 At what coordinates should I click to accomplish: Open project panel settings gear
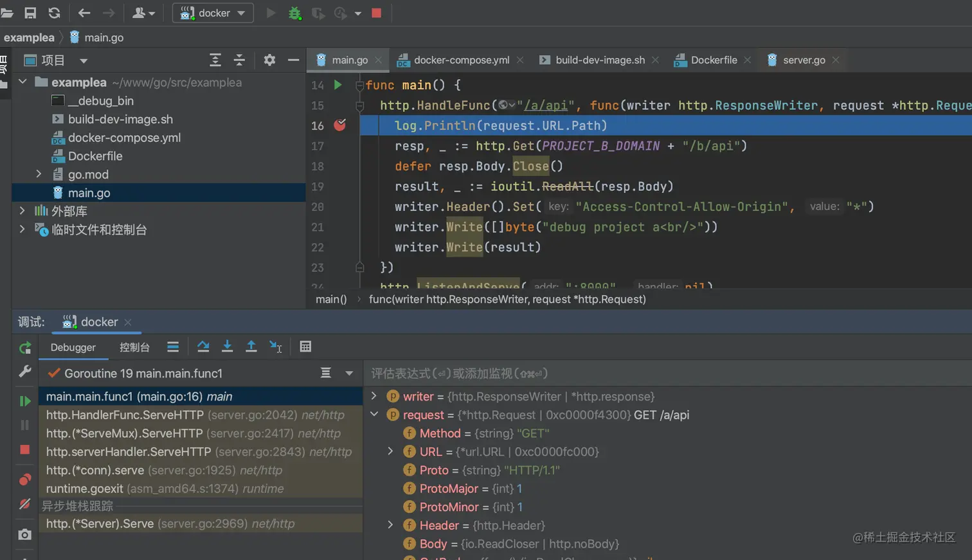269,60
